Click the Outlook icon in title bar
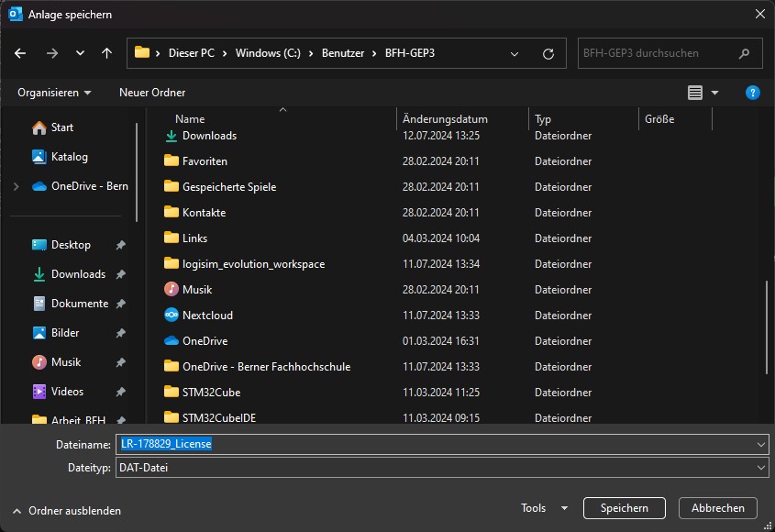775x532 pixels. click(16, 15)
